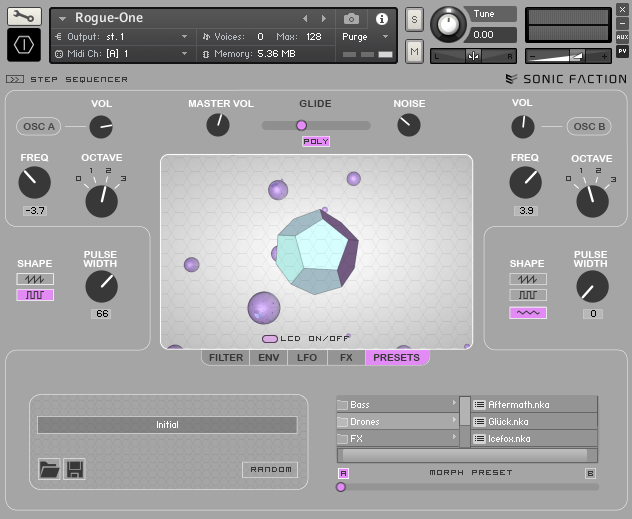This screenshot has width=632, height=519.
Task: Click the Glück.nka list icon
Action: coord(479,421)
